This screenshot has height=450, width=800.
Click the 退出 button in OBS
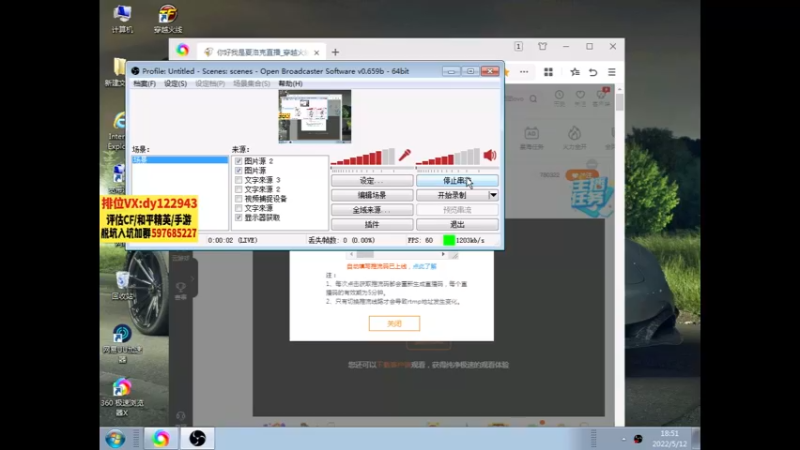[457, 224]
